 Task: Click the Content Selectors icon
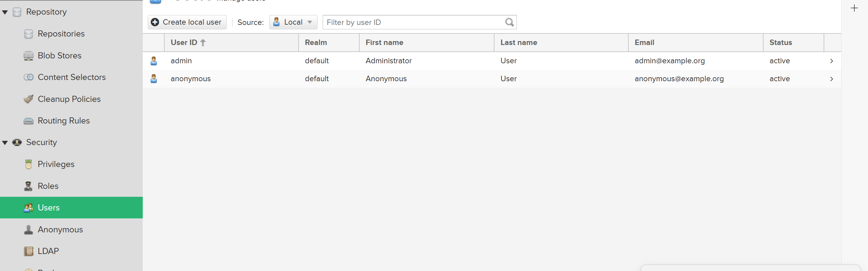[x=29, y=77]
